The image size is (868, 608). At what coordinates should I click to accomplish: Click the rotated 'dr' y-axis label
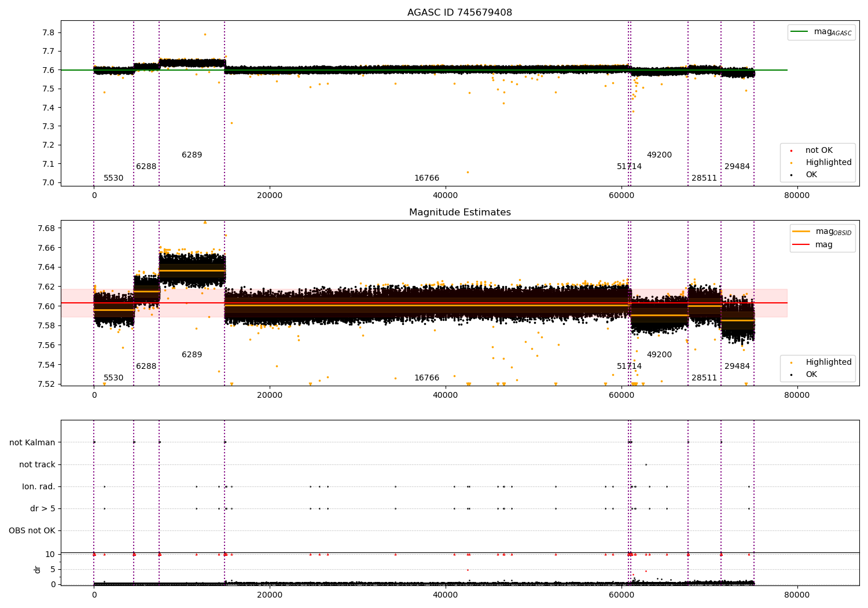(x=38, y=569)
